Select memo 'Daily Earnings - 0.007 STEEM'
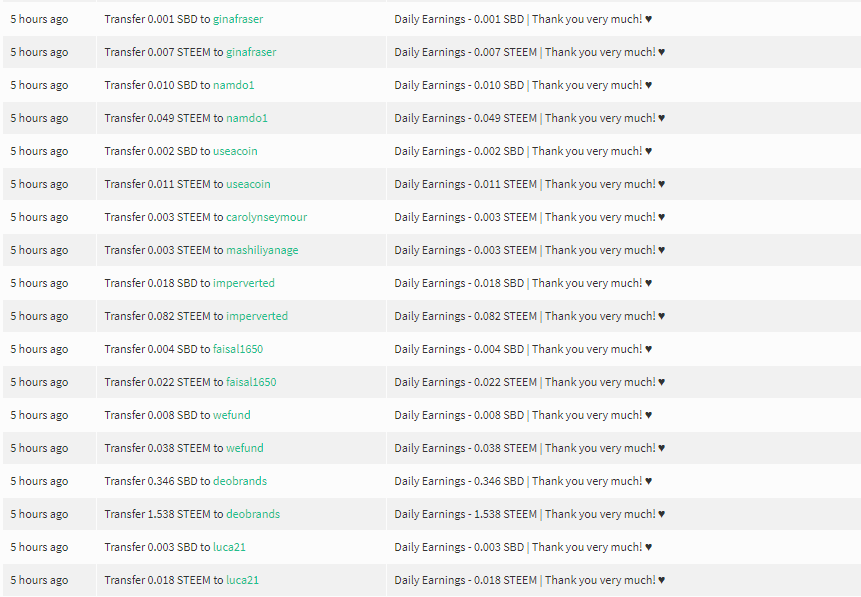Image resolution: width=861 pixels, height=597 pixels. (x=466, y=52)
